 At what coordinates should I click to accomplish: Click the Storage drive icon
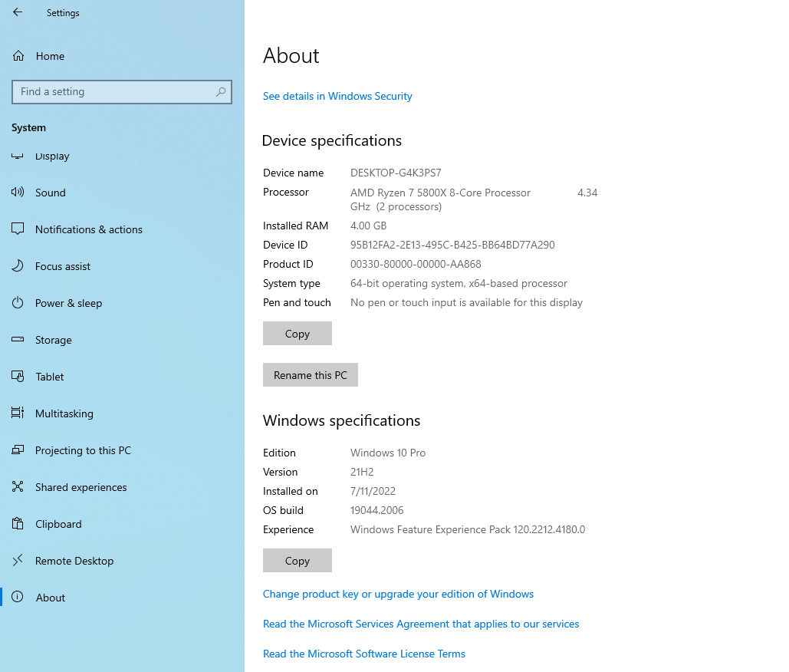18,339
